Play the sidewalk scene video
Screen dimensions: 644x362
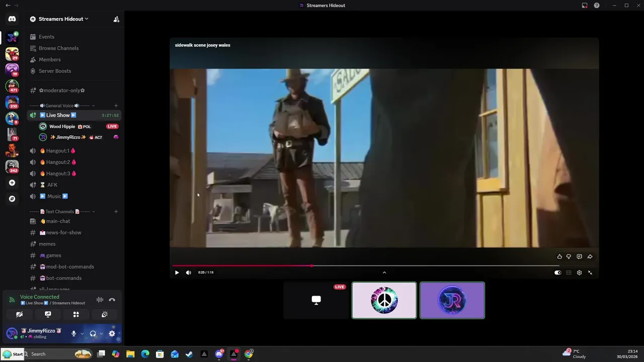coord(177,273)
